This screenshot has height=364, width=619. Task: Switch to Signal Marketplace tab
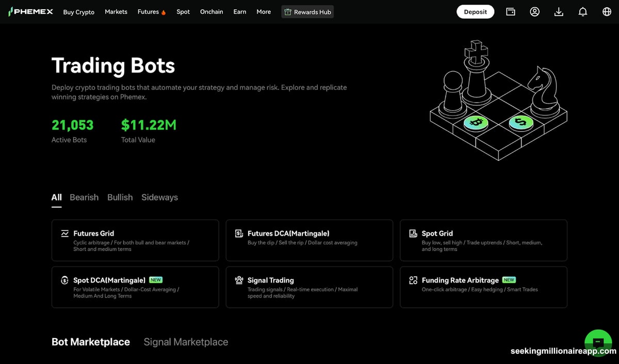click(186, 342)
